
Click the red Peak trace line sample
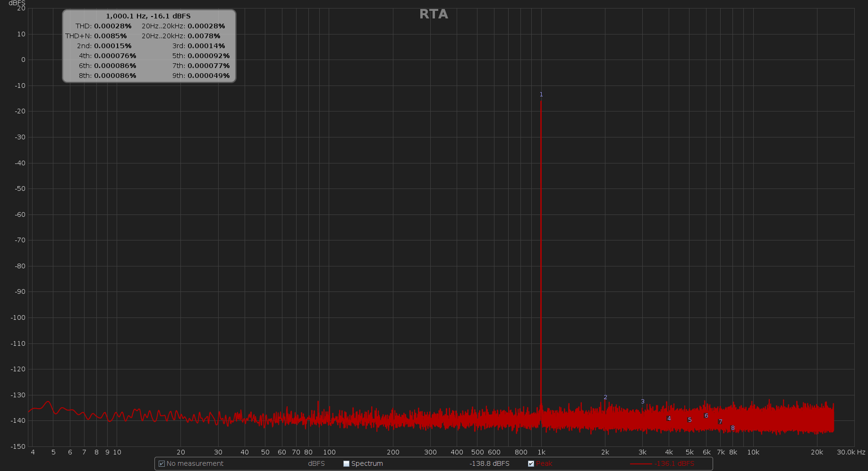coord(641,464)
